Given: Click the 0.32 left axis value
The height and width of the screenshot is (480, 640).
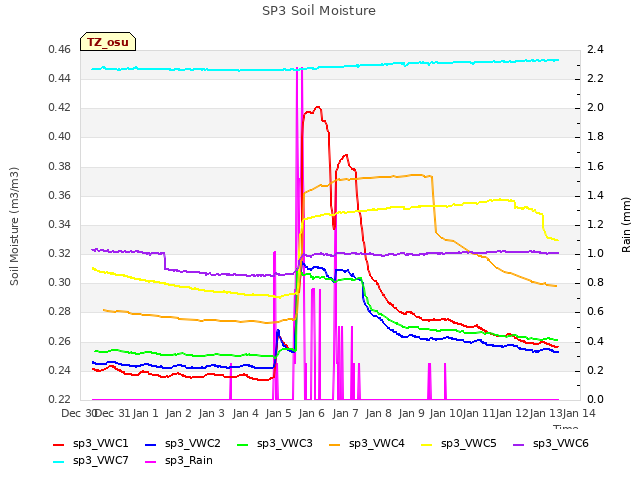Looking at the screenshot, I should coord(60,253).
